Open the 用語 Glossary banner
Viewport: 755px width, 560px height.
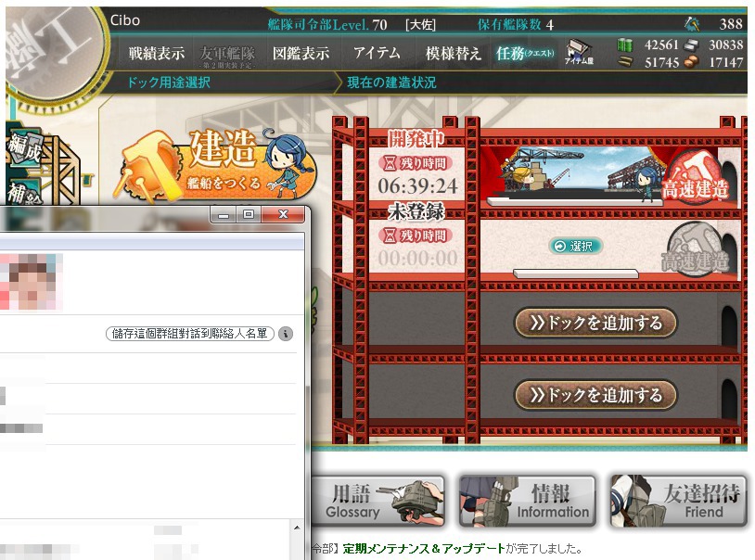click(x=377, y=501)
